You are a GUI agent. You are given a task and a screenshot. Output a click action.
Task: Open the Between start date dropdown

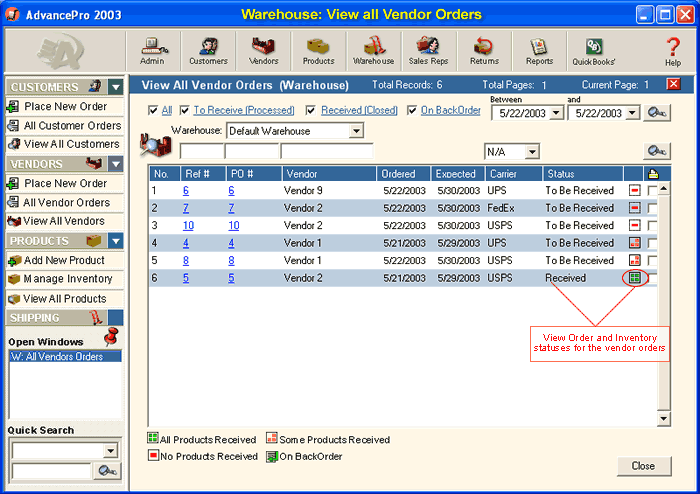tap(556, 113)
